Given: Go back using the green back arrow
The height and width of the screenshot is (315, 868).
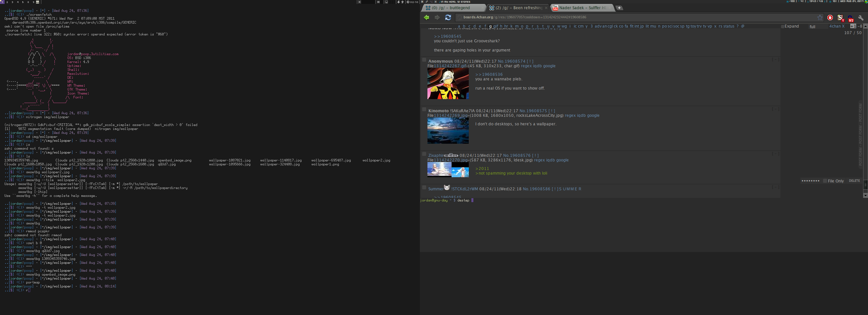Looking at the screenshot, I should point(426,17).
